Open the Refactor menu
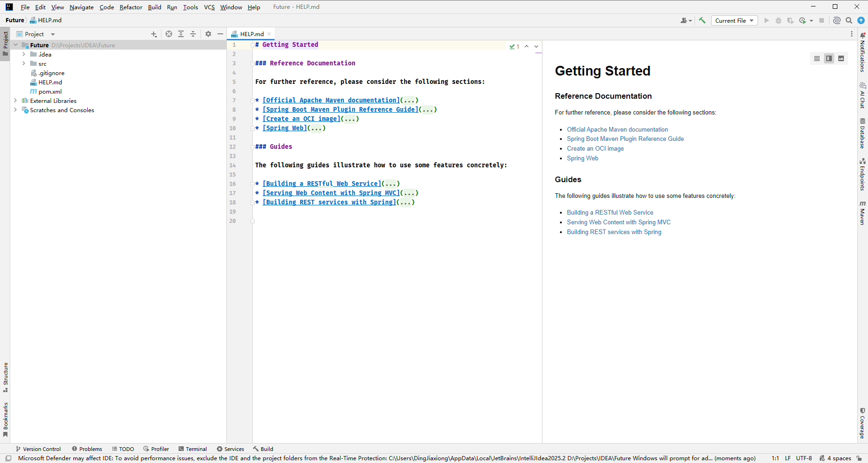868x463 pixels. [x=131, y=7]
